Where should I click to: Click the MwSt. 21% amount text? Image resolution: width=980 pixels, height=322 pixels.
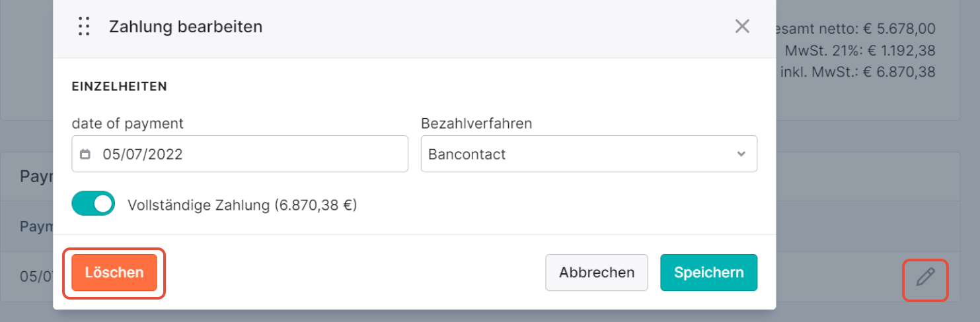click(x=860, y=50)
